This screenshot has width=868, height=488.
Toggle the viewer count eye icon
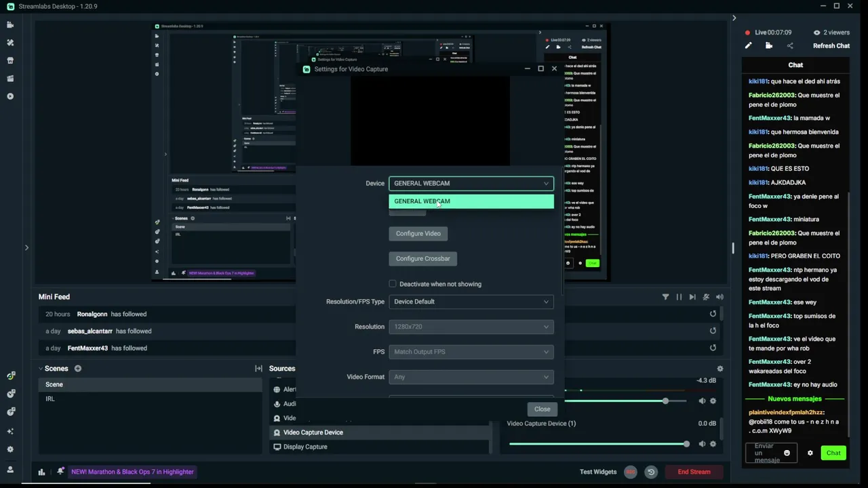[x=816, y=33]
